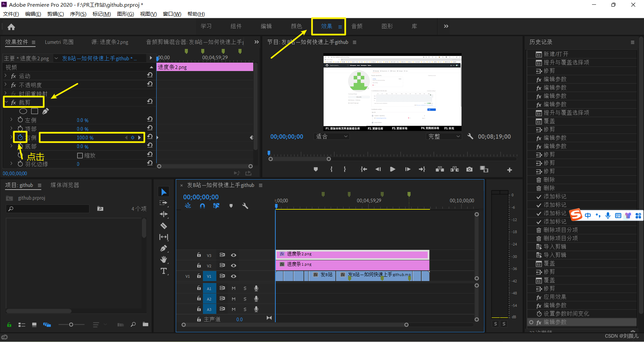The height and width of the screenshot is (342, 644).
Task: Switch project panel to icon view
Action: pyautogui.click(x=34, y=325)
